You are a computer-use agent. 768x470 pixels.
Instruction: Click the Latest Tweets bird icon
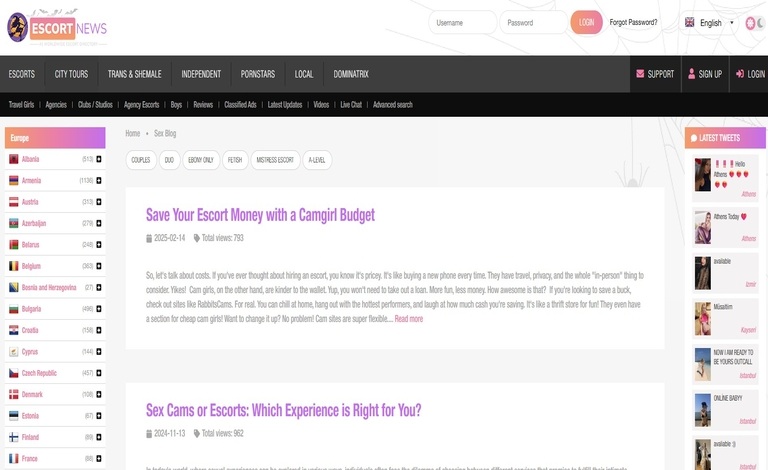coord(692,138)
